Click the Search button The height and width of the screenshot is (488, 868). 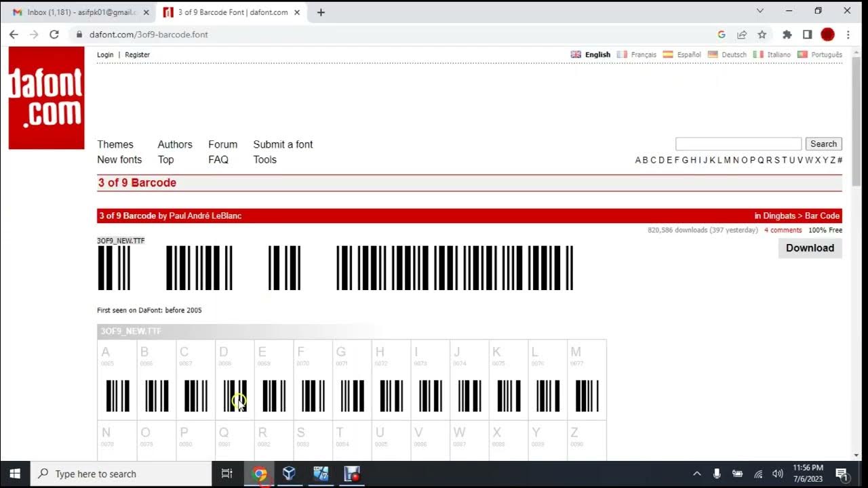point(824,144)
